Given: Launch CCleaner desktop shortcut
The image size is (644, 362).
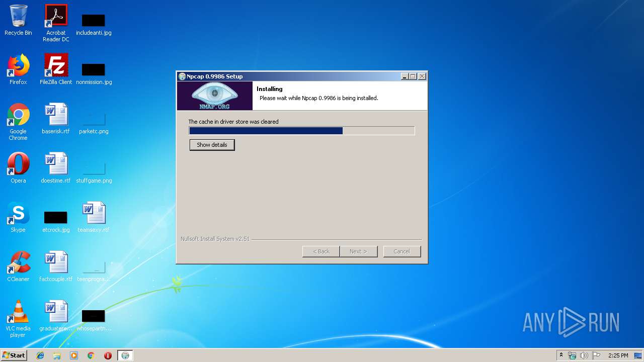Looking at the screenshot, I should (18, 266).
